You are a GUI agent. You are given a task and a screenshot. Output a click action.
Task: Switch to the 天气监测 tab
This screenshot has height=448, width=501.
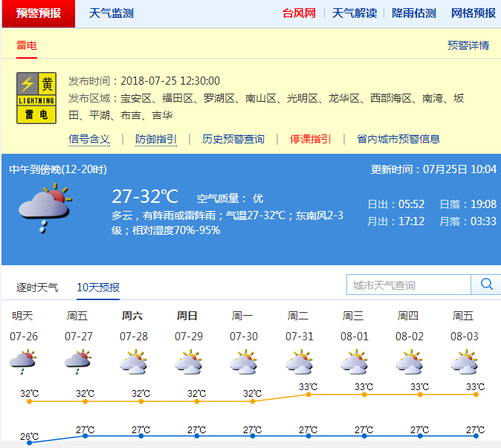[x=111, y=13]
